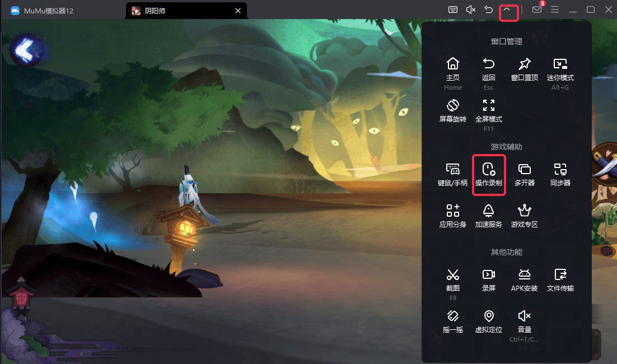Click the back arrow in title bar
Image resolution: width=617 pixels, height=364 pixels.
click(x=488, y=10)
